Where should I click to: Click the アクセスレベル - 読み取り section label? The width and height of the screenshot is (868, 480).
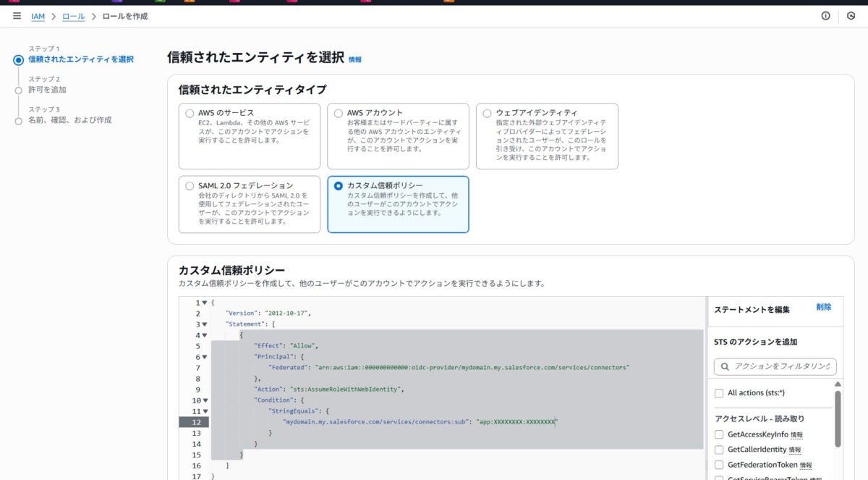[759, 418]
